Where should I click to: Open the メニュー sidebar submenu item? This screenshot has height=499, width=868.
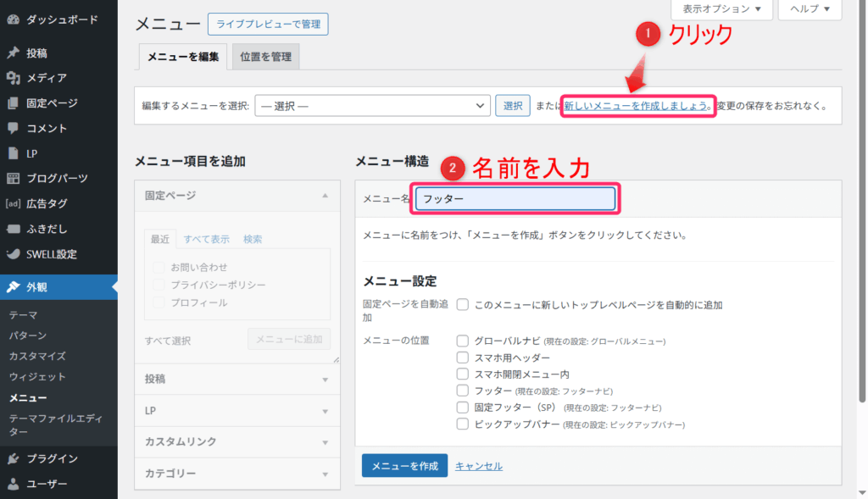pos(28,398)
